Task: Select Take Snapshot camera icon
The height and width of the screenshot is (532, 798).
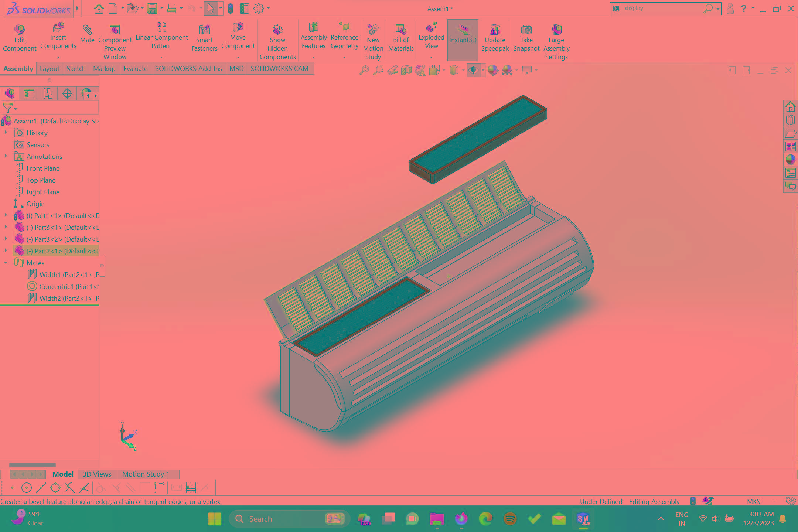Action: [526, 30]
